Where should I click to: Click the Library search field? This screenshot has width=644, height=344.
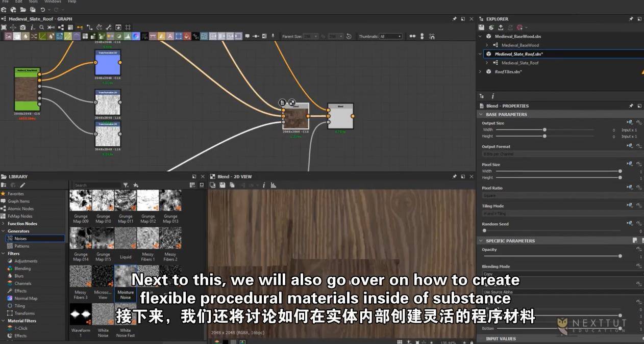tap(97, 185)
